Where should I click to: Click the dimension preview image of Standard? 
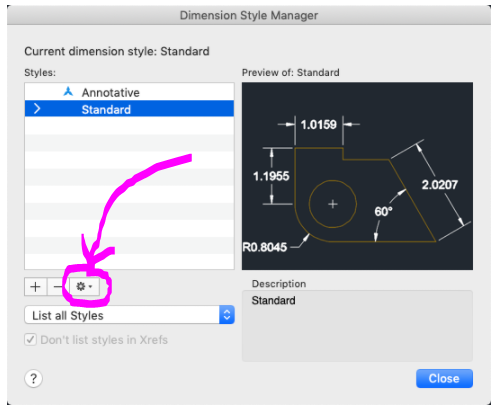(357, 176)
